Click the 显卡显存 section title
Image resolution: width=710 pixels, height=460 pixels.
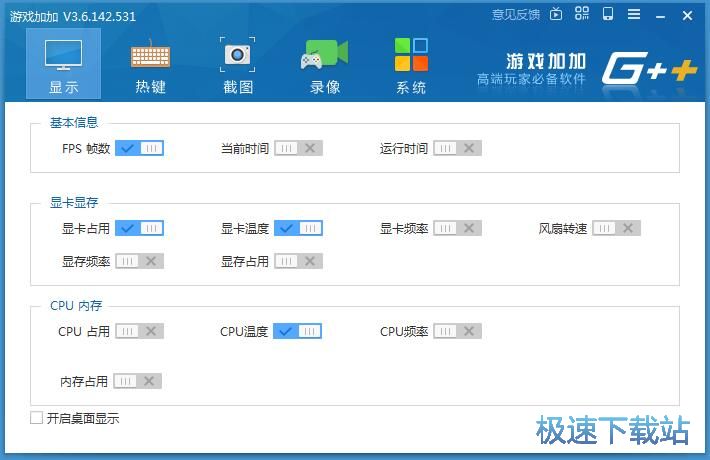pyautogui.click(x=74, y=202)
